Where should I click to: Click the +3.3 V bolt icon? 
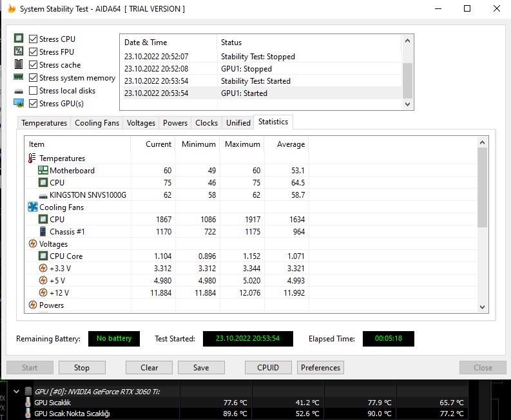tap(43, 268)
